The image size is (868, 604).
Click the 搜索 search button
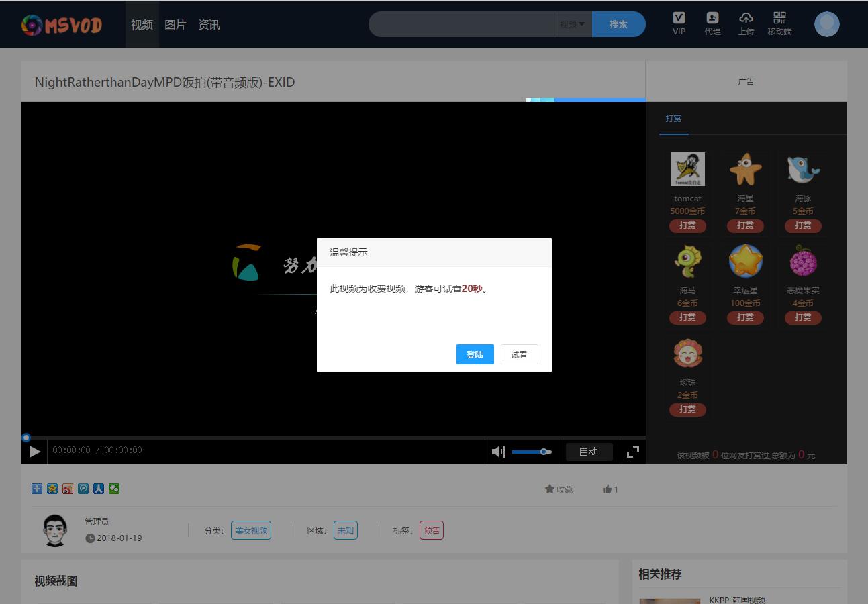618,24
